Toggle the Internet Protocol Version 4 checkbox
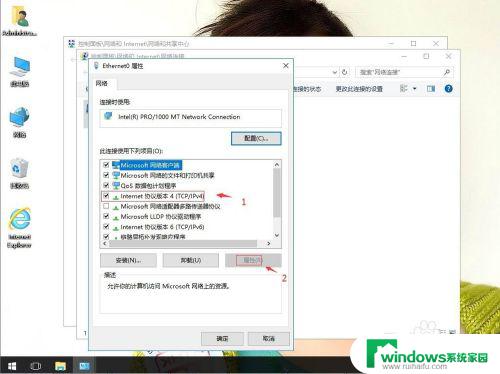The width and height of the screenshot is (500, 374). [x=106, y=196]
